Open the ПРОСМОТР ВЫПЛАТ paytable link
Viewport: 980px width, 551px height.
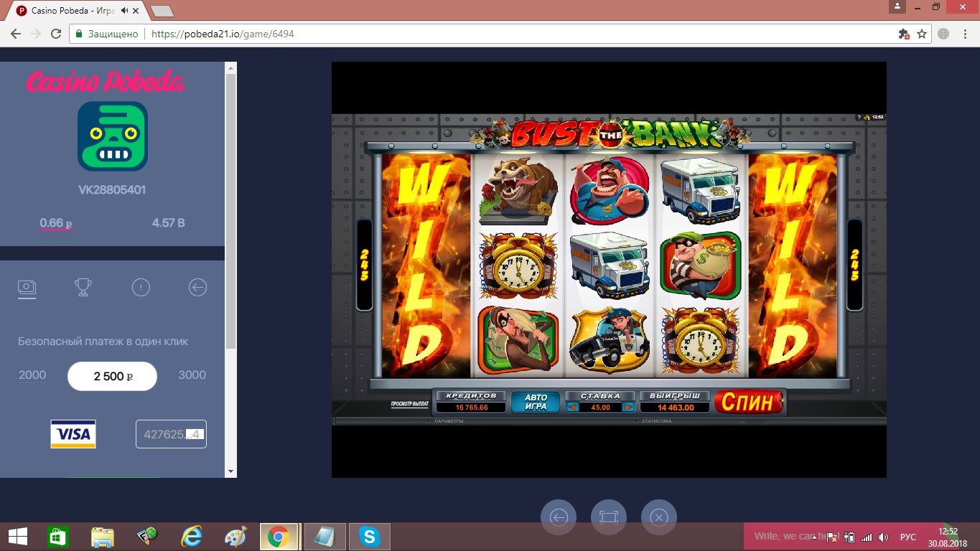coord(409,404)
